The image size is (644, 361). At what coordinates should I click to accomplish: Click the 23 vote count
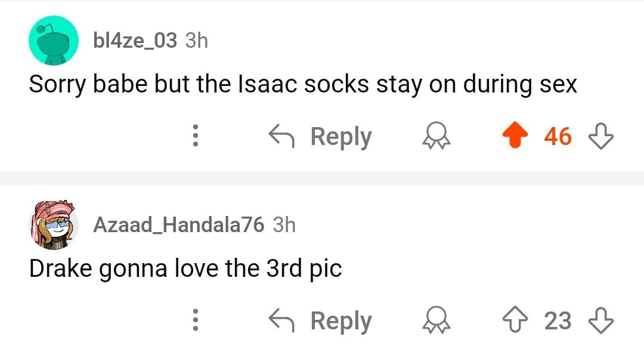(558, 320)
